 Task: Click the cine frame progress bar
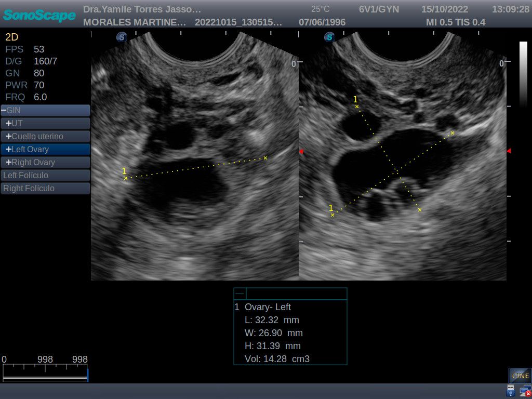pyautogui.click(x=45, y=373)
